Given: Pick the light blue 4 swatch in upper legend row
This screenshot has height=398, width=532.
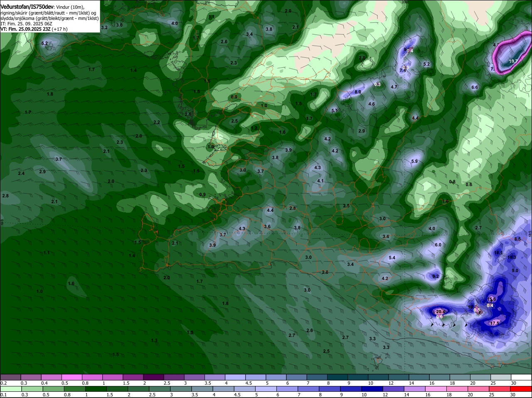Looking at the screenshot, I should 235,377.
